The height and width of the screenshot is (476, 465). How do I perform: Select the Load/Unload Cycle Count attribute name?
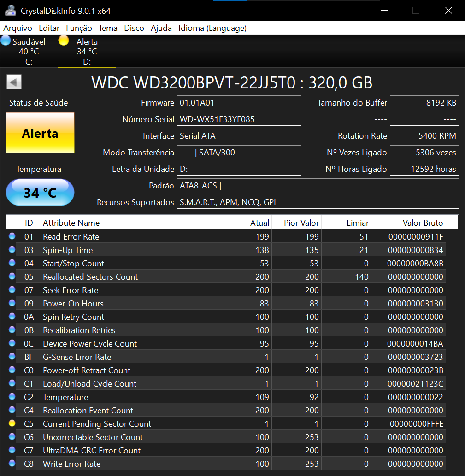[89, 384]
